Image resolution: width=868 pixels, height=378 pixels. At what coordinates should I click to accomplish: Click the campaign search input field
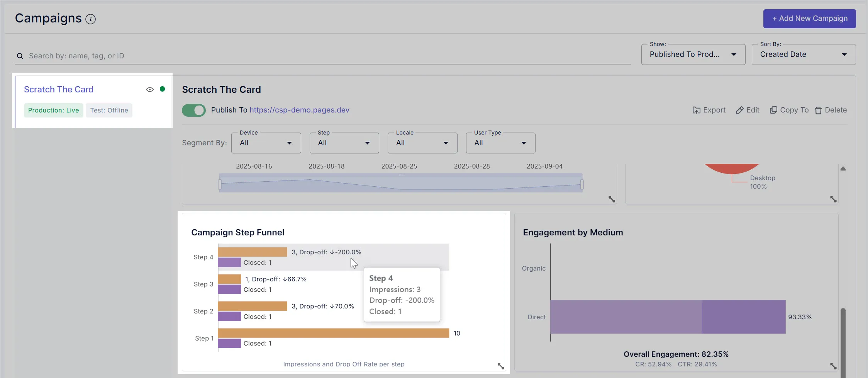tap(328, 56)
